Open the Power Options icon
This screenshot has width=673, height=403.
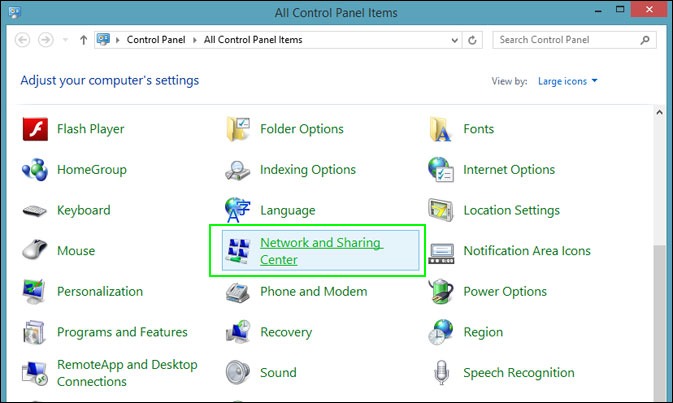click(441, 292)
